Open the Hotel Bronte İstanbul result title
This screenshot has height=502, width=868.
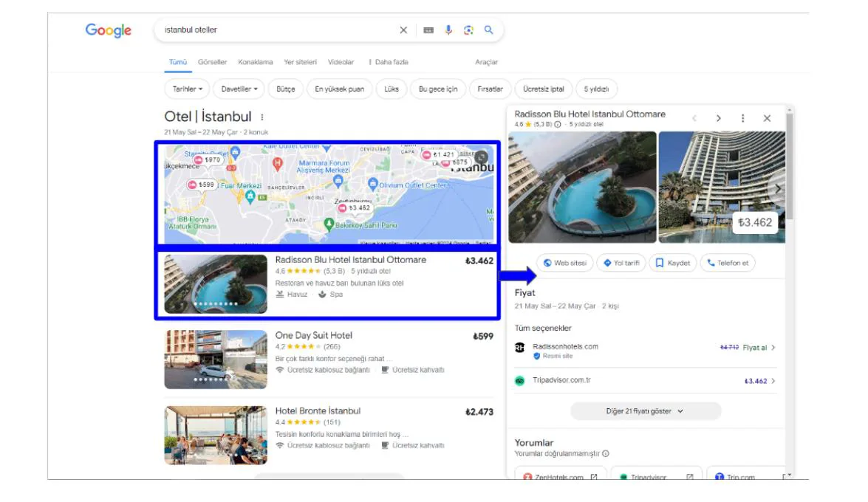click(318, 411)
